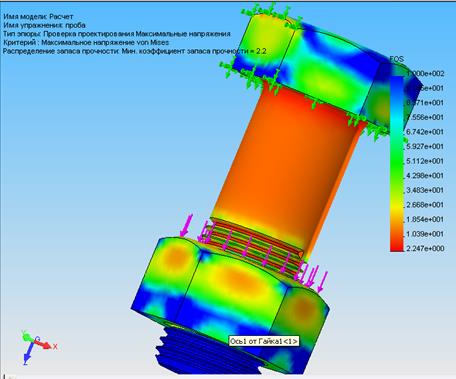Click legend value 1.039e+001
This screenshot has width=456, height=379.
(425, 234)
